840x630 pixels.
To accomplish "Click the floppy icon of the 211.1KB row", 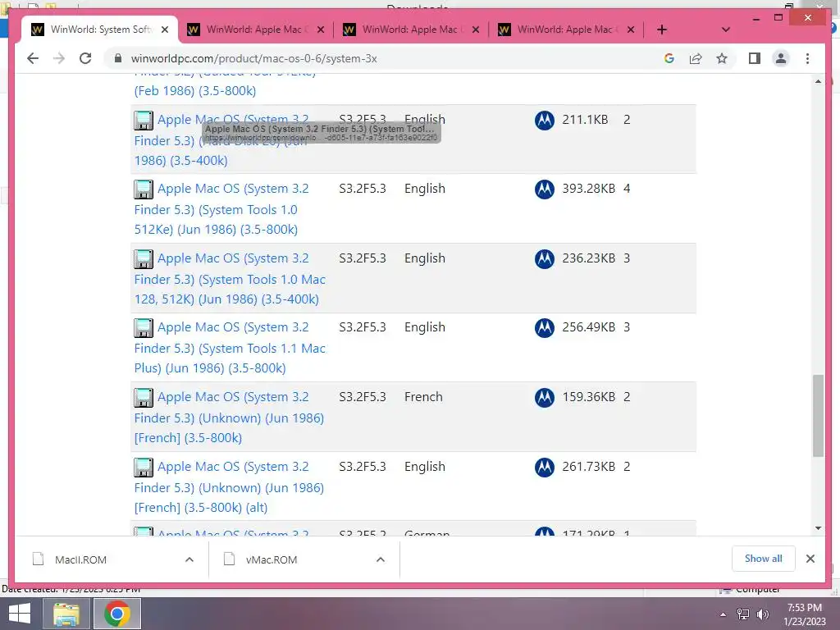I will tap(143, 120).
